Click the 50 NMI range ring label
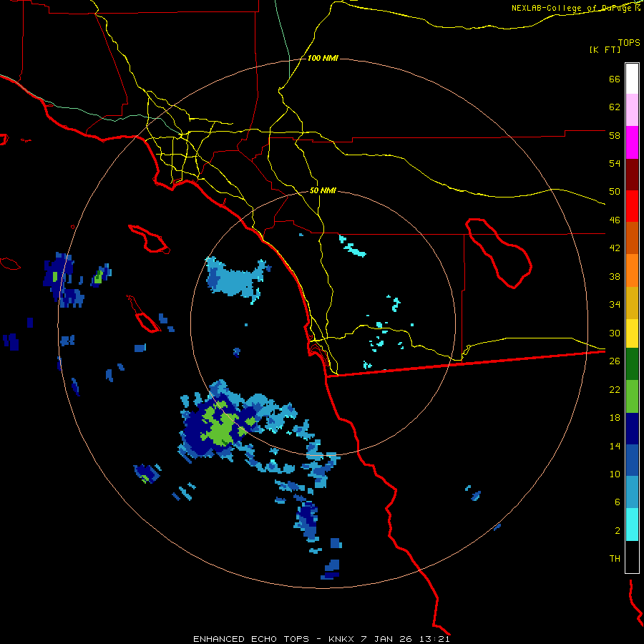The image size is (644, 644). point(323,190)
